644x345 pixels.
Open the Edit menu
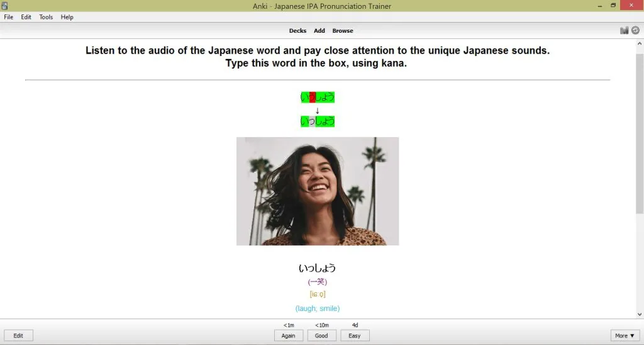coord(26,17)
